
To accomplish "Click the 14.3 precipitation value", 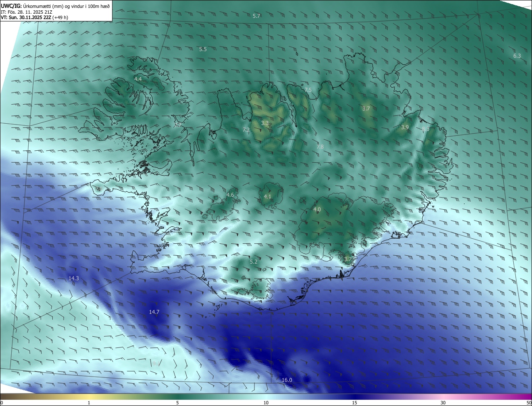I will [x=74, y=278].
